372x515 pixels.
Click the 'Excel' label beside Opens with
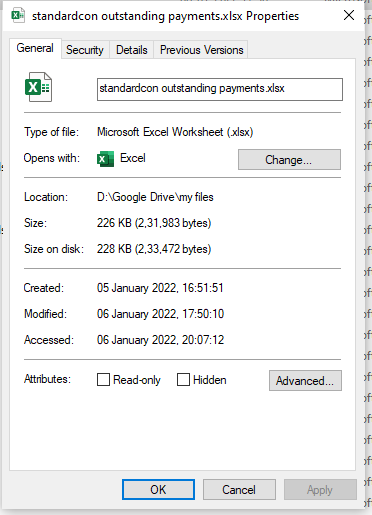(133, 158)
